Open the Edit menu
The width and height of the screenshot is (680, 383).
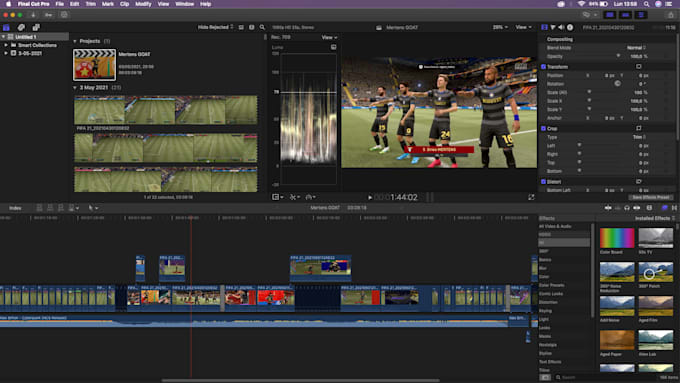point(75,4)
